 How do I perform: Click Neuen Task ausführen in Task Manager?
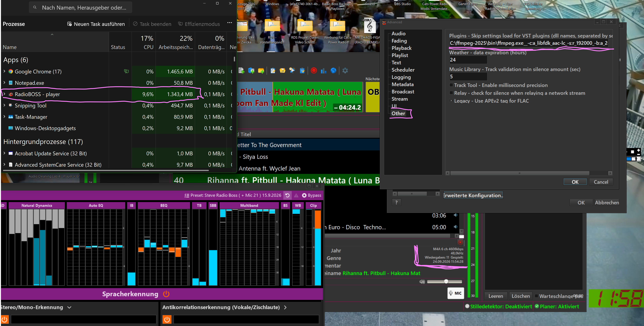click(96, 24)
